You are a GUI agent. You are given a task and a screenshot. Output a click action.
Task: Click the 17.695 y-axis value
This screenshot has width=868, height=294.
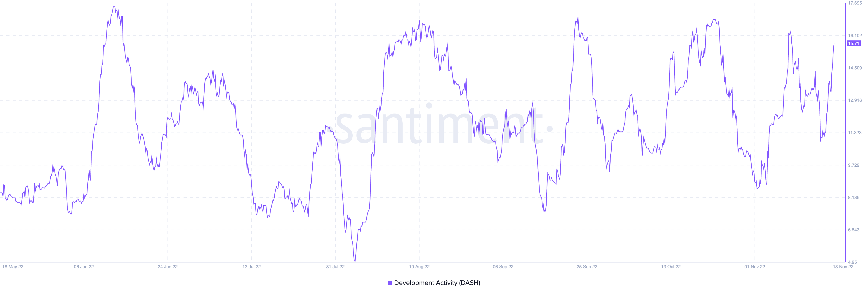(855, 3)
